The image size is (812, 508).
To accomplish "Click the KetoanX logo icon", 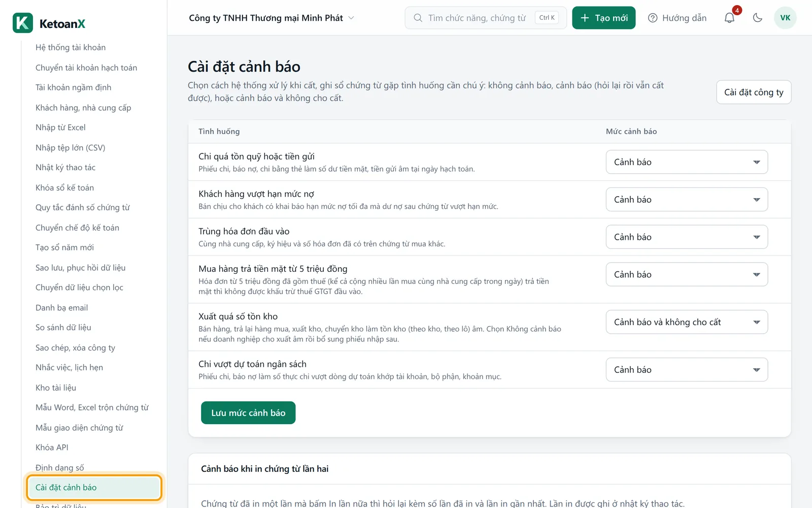I will point(23,23).
